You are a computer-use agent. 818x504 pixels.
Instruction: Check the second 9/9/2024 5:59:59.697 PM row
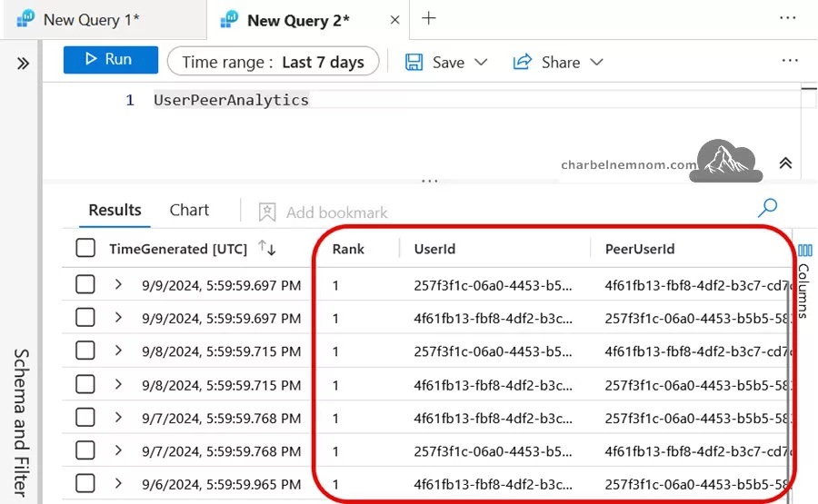[85, 318]
